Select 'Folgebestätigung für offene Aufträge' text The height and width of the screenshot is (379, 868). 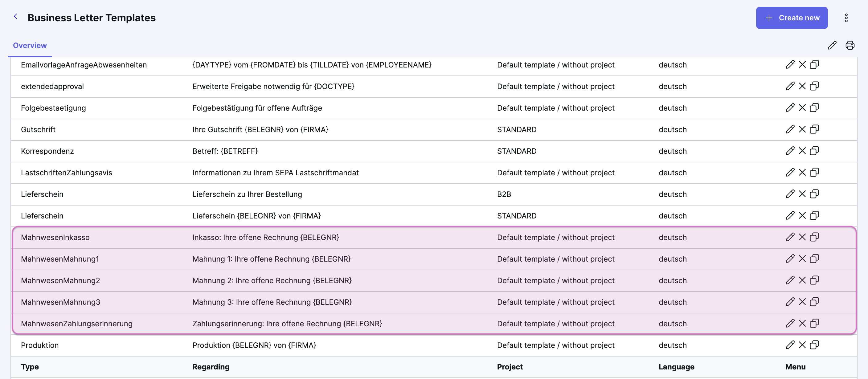coord(257,108)
